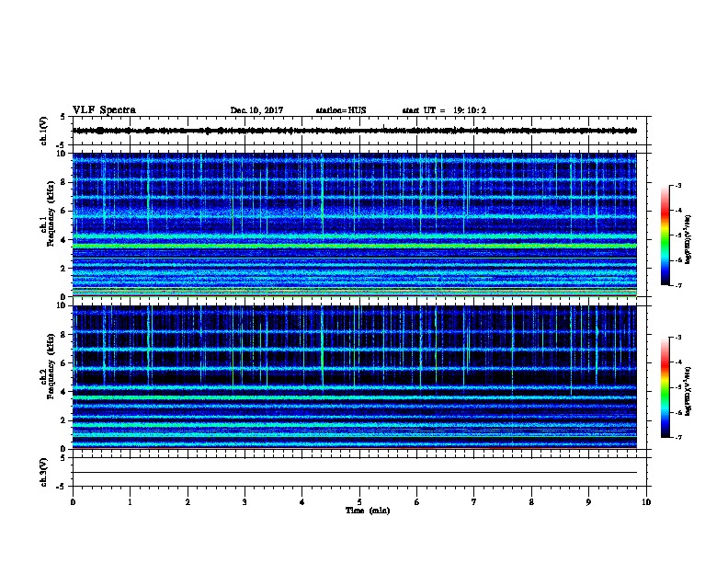
Task: Click the ch.1 waveform trace panel
Action: [x=359, y=131]
